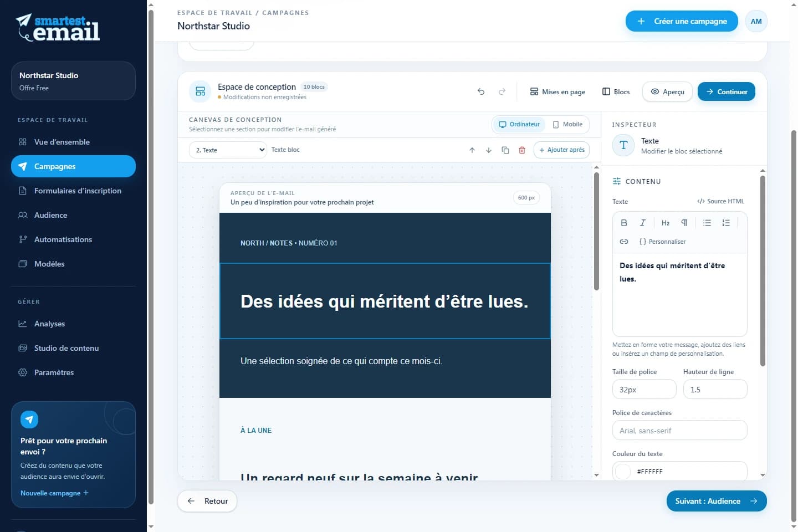Open Modèles in sidebar
The height and width of the screenshot is (532, 798).
[x=73, y=264]
